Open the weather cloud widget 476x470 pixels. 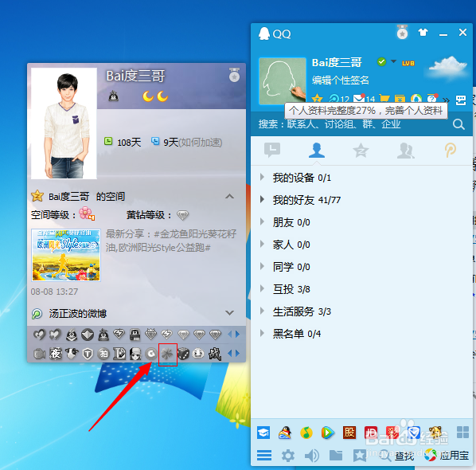pos(448,68)
